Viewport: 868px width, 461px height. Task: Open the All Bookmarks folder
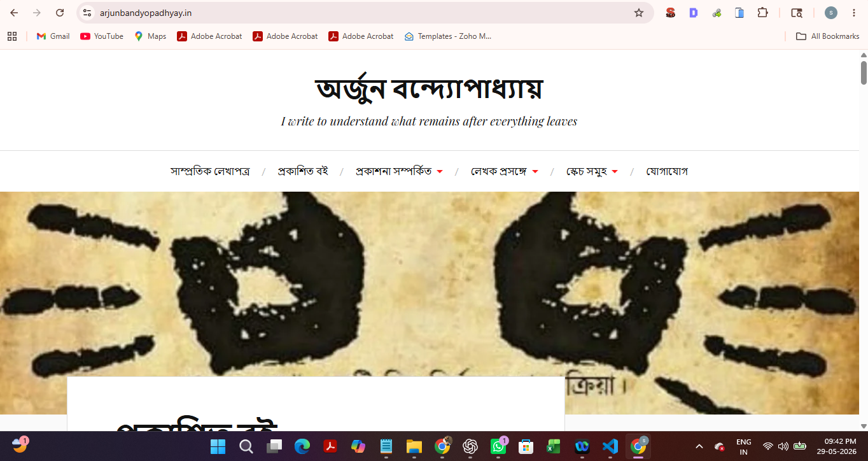click(x=828, y=36)
